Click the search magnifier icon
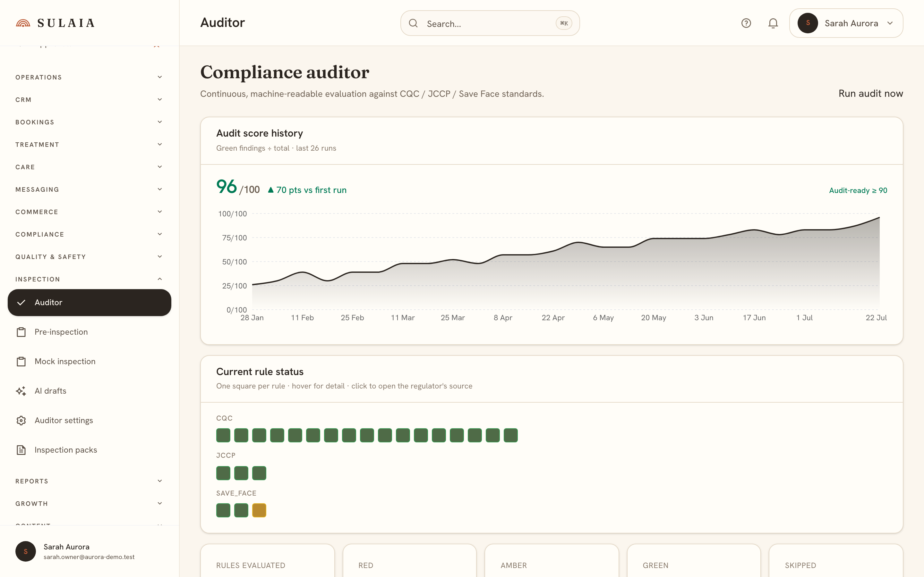This screenshot has width=924, height=577. pyautogui.click(x=413, y=23)
